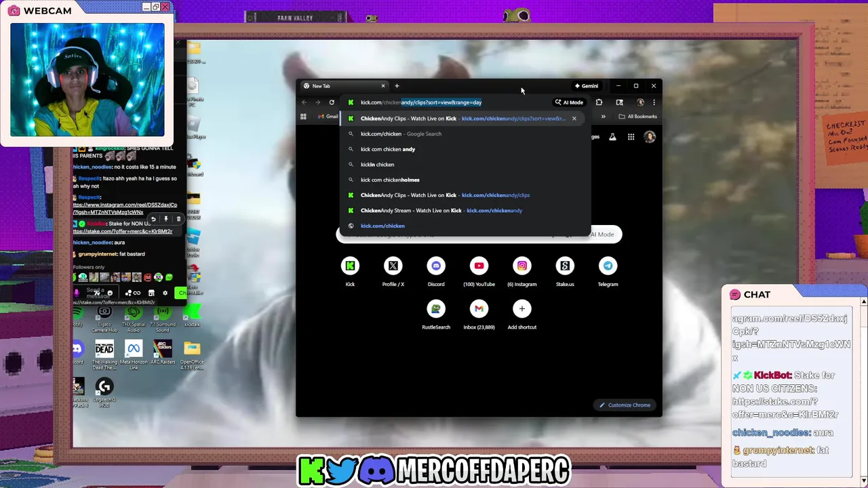Launch 7.1 Surround Sound desktop shortcut

pyautogui.click(x=163, y=319)
